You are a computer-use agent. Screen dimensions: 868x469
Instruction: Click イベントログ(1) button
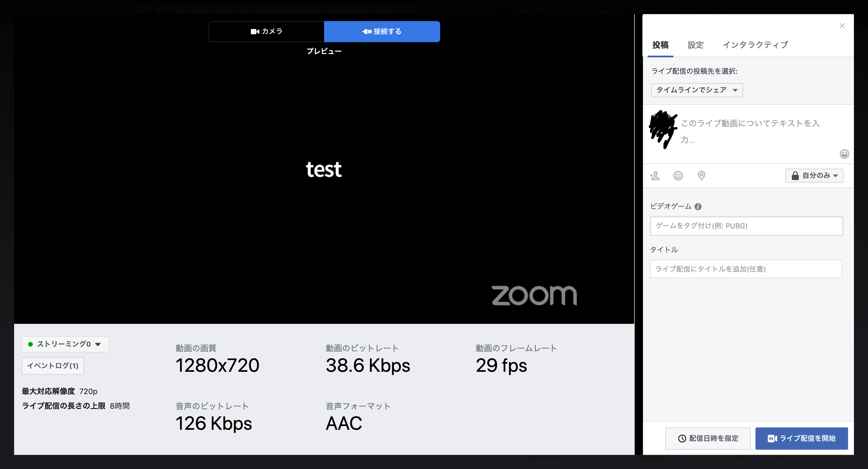52,366
